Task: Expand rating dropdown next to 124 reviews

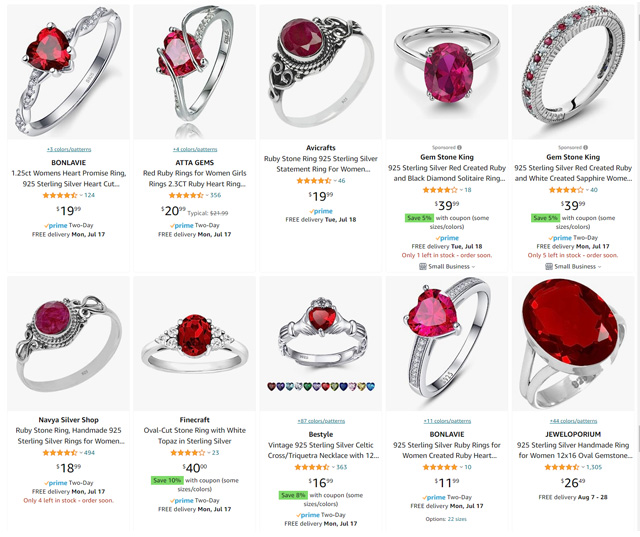Action: tap(81, 195)
